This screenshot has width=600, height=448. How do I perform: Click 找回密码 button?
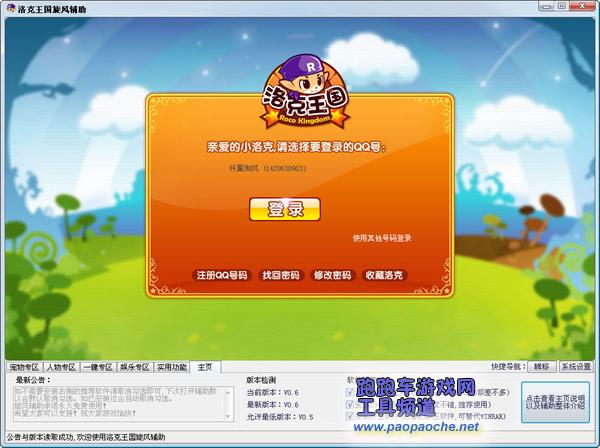click(x=281, y=275)
